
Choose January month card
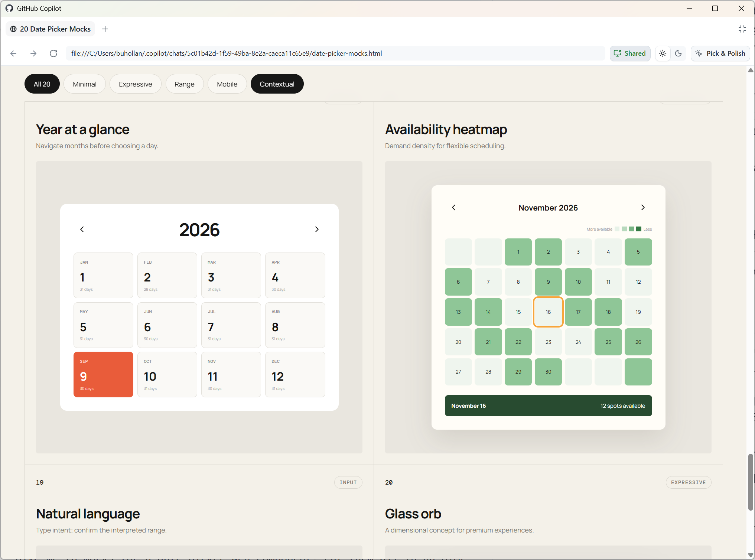point(103,275)
